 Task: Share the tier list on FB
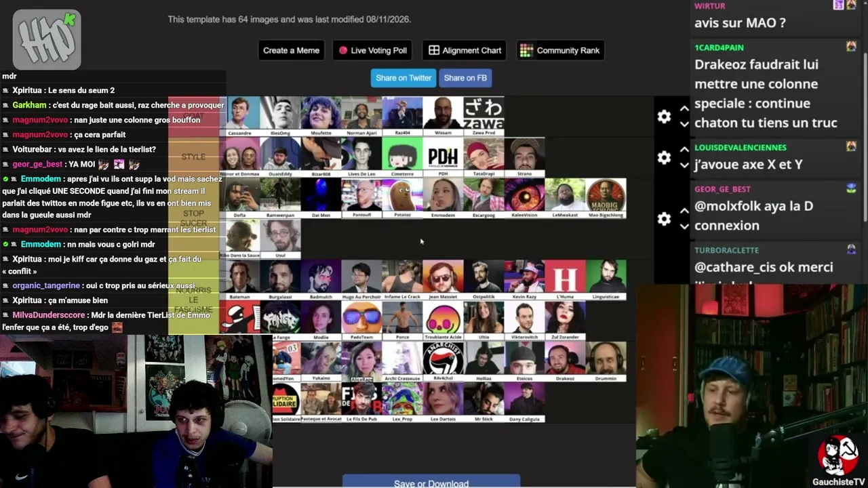coord(465,78)
